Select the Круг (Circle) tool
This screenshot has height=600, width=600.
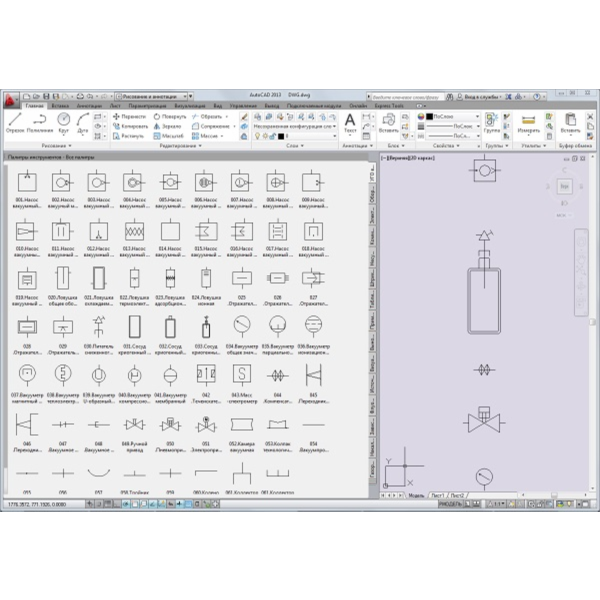64,122
